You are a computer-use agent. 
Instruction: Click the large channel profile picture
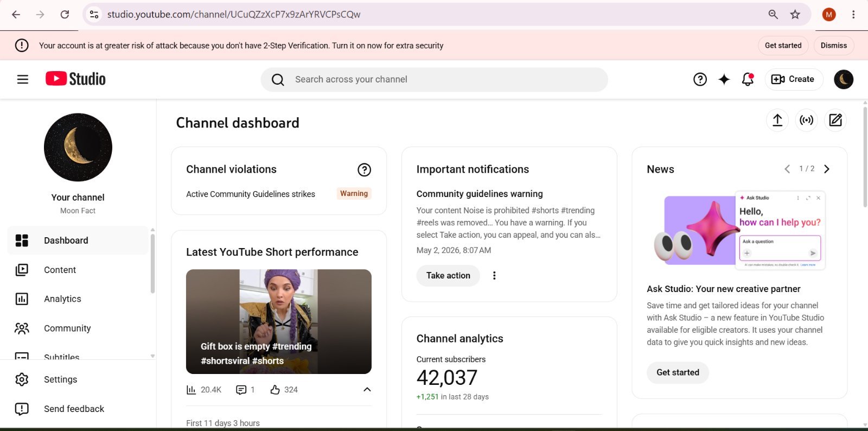pyautogui.click(x=78, y=147)
